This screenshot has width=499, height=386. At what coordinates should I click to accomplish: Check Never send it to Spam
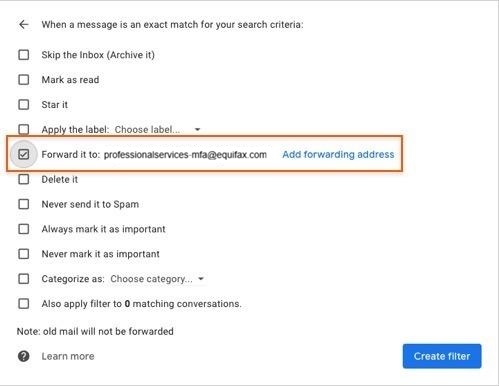pos(24,204)
